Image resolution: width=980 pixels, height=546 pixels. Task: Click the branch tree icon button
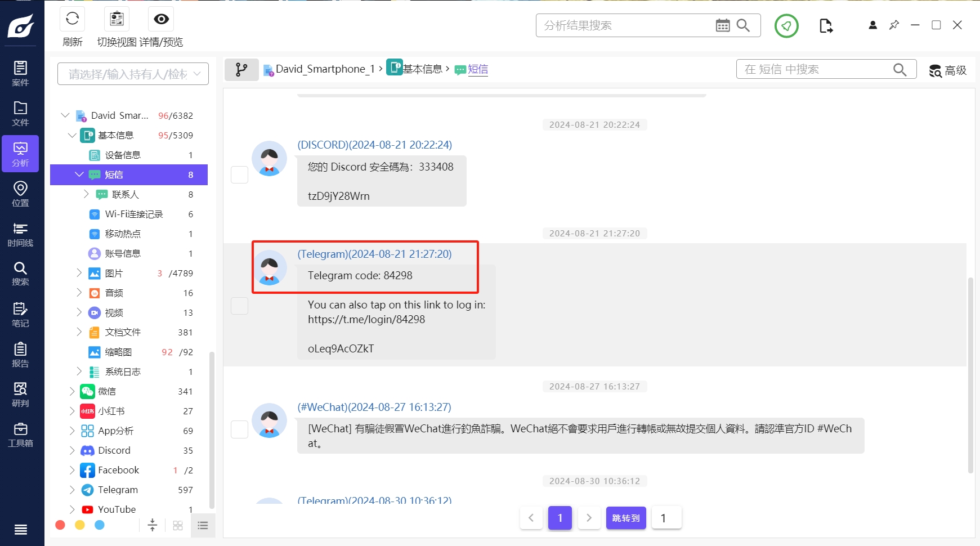pyautogui.click(x=241, y=69)
